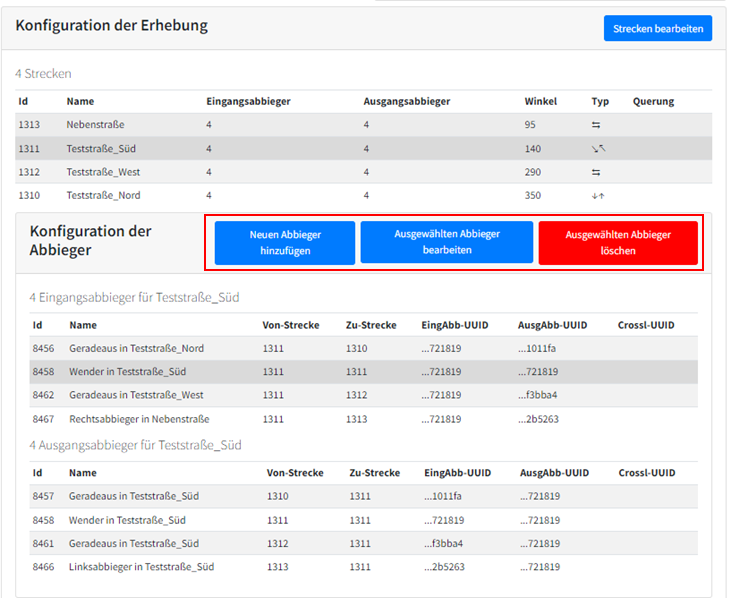Delete the turn with Ausgewählten Abbieger löschen
This screenshot has width=740, height=598.
pos(618,243)
